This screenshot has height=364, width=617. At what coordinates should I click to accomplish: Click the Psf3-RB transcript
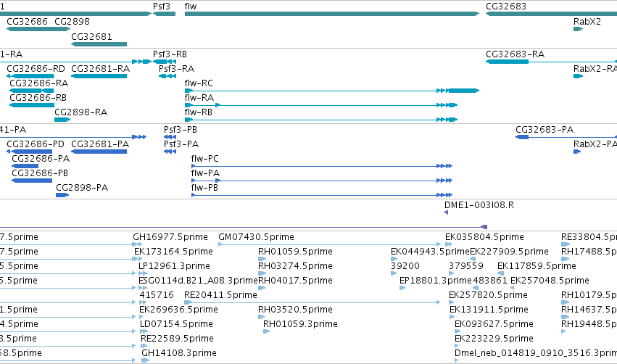(x=164, y=62)
